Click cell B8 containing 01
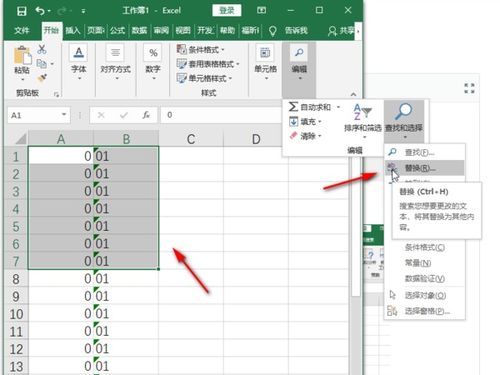This screenshot has height=375, width=500. point(126,279)
